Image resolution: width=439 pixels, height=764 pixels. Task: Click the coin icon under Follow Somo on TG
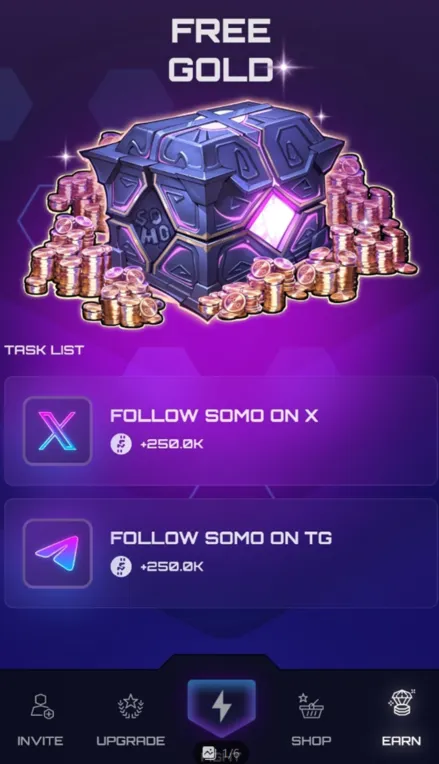(121, 567)
